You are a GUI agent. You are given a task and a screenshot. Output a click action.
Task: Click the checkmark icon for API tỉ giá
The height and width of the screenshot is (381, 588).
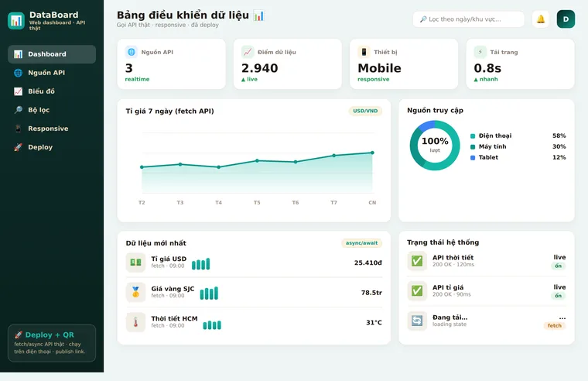click(x=417, y=290)
